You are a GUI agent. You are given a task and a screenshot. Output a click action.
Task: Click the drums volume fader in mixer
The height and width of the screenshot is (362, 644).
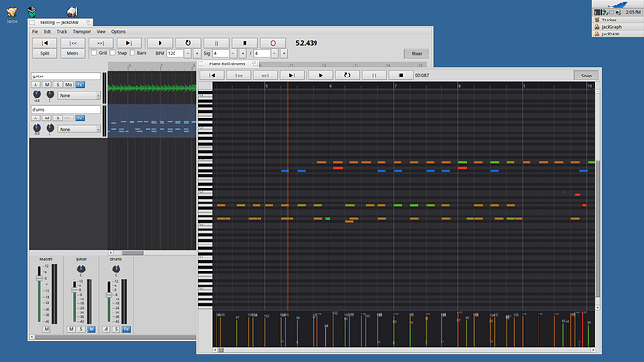[x=109, y=294]
